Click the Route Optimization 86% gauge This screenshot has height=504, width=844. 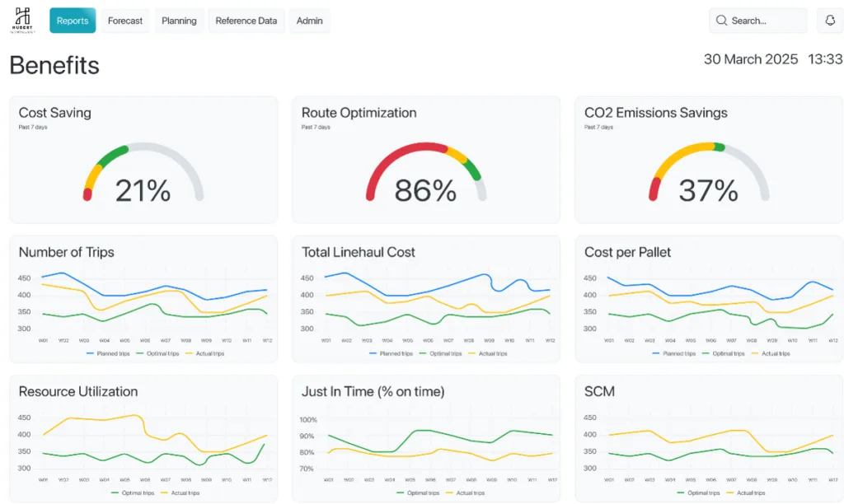coord(425,175)
